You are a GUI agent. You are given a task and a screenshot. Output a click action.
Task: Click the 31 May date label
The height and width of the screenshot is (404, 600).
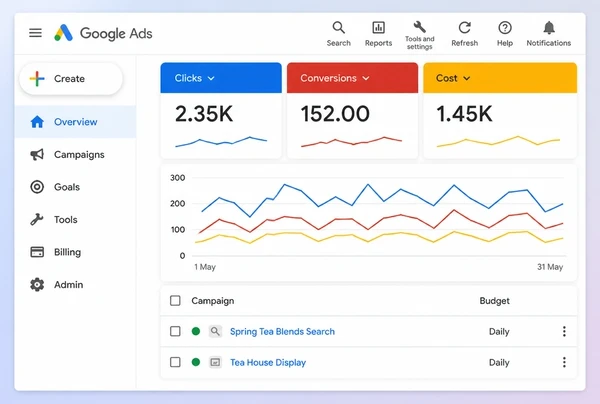[550, 267]
